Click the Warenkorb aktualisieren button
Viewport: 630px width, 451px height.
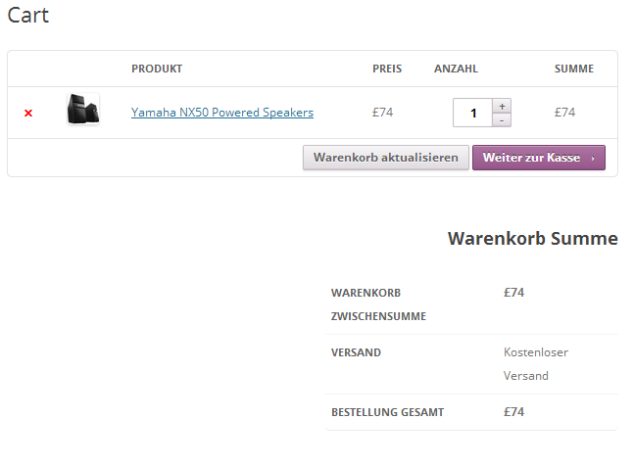386,158
